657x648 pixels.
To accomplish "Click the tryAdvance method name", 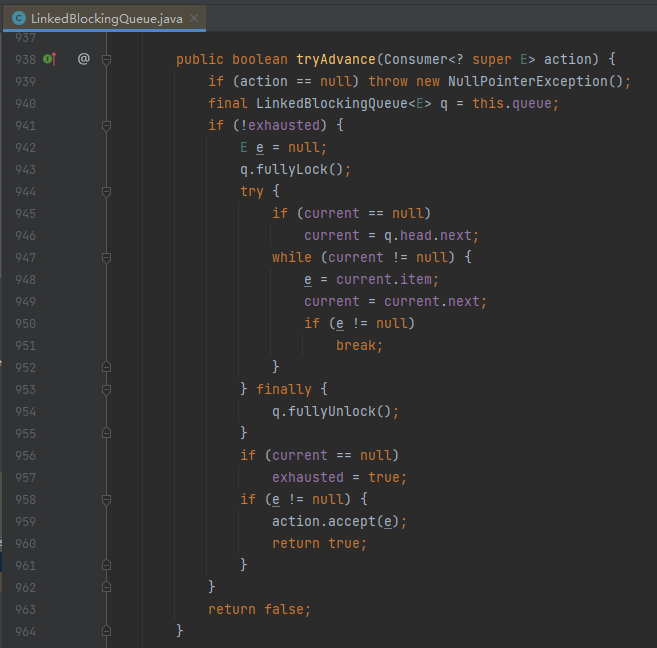I will (336, 59).
